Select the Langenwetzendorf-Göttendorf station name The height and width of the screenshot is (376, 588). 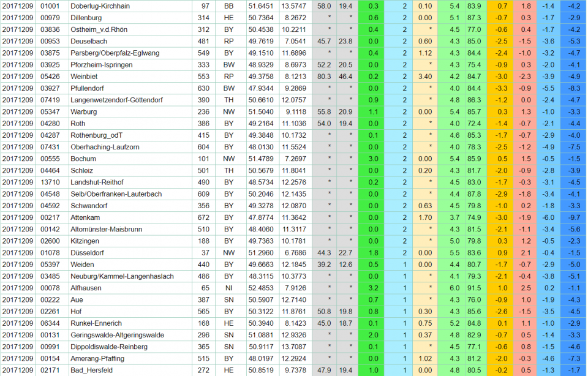116,100
